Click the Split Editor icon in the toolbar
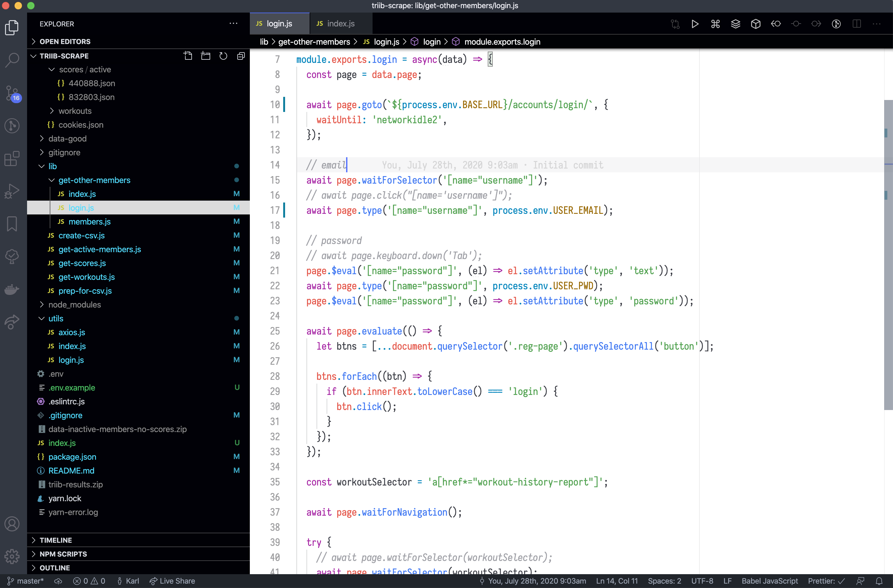The width and height of the screenshot is (893, 588). click(x=856, y=24)
